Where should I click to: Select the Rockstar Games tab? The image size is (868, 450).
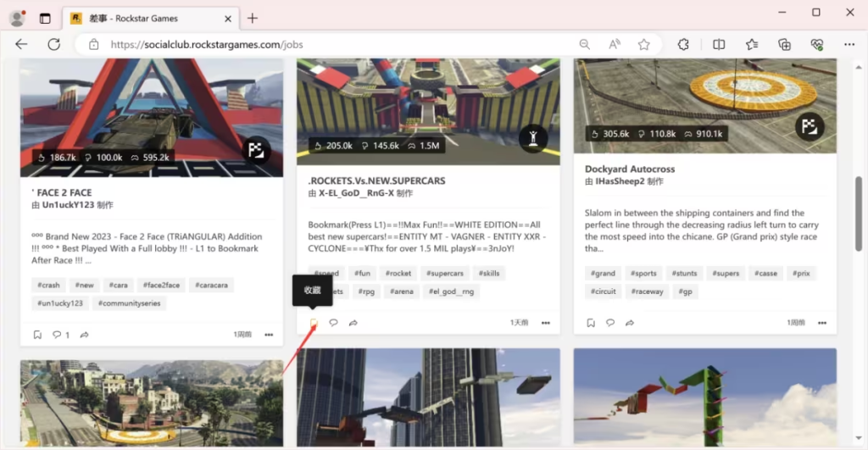(x=151, y=19)
